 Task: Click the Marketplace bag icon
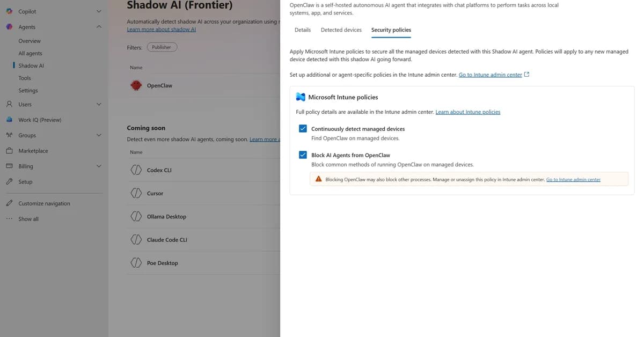pyautogui.click(x=9, y=151)
